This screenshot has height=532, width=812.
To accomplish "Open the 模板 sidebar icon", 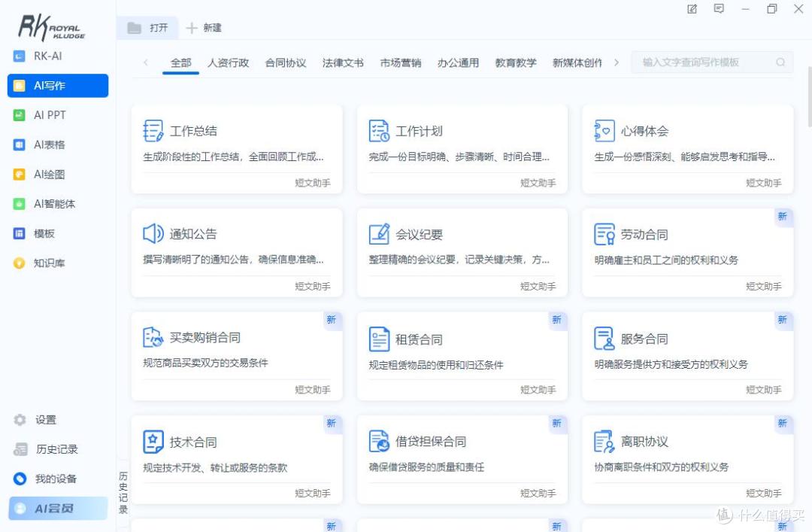I will [x=19, y=233].
